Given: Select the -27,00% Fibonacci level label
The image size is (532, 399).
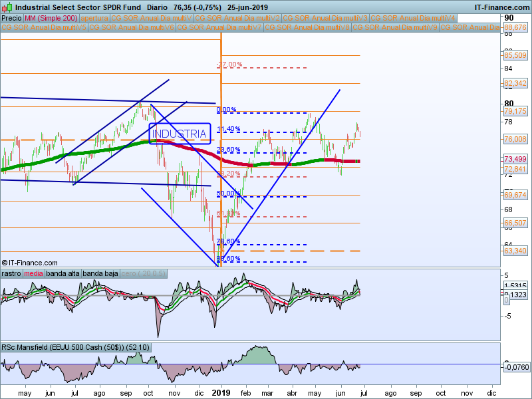Looking at the screenshot, I should [x=229, y=64].
